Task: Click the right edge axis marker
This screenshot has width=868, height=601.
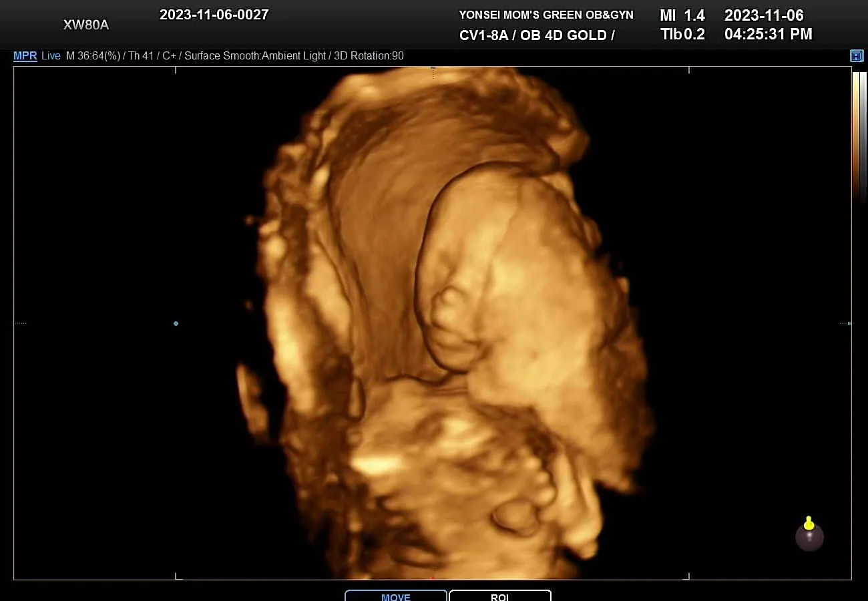Action: pyautogui.click(x=845, y=323)
